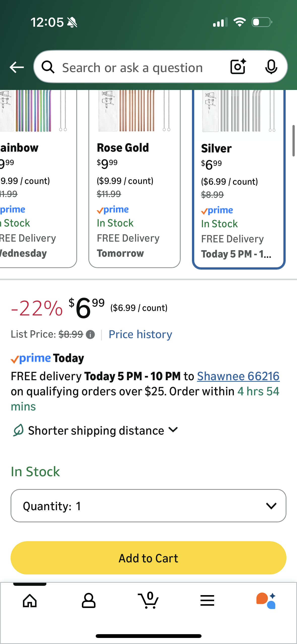This screenshot has height=644, width=297.
Task: Switch to the Rose Gold variant card
Action: pos(134,176)
